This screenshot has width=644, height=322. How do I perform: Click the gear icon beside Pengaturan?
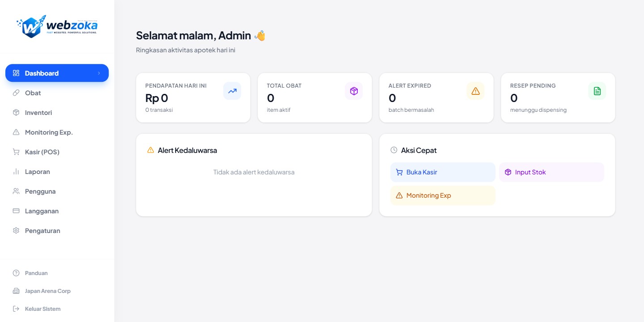tap(16, 230)
